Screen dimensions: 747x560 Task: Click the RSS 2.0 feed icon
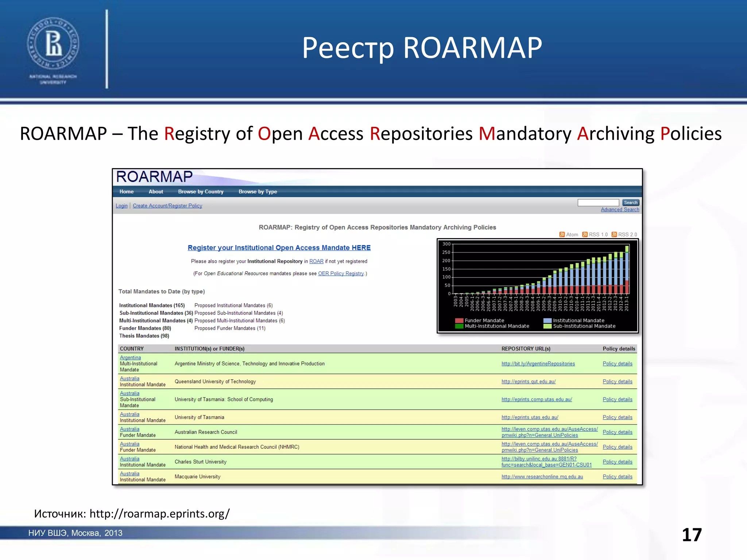coord(614,234)
